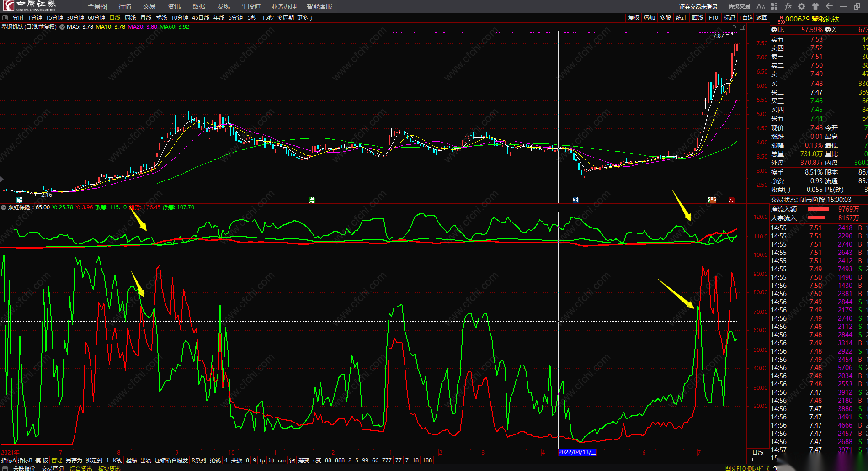Click 传统交易 button
The height and width of the screenshot is (471, 868).
pyautogui.click(x=739, y=6)
